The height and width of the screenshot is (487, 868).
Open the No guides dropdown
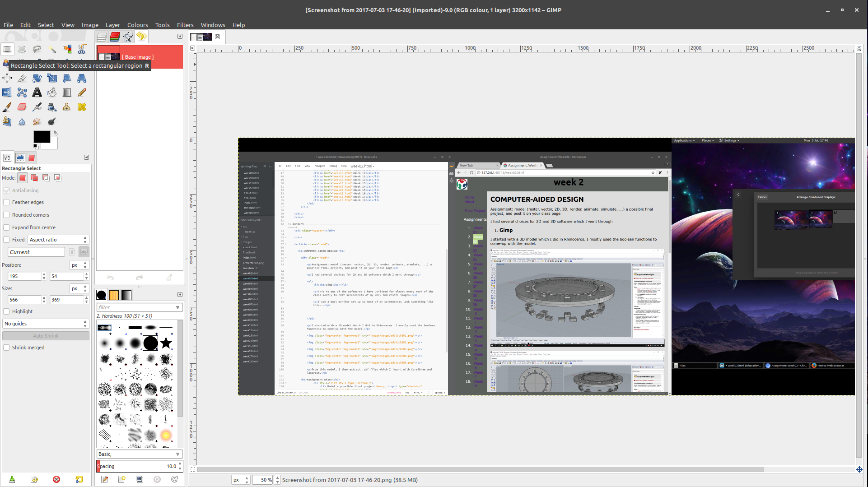(x=45, y=324)
